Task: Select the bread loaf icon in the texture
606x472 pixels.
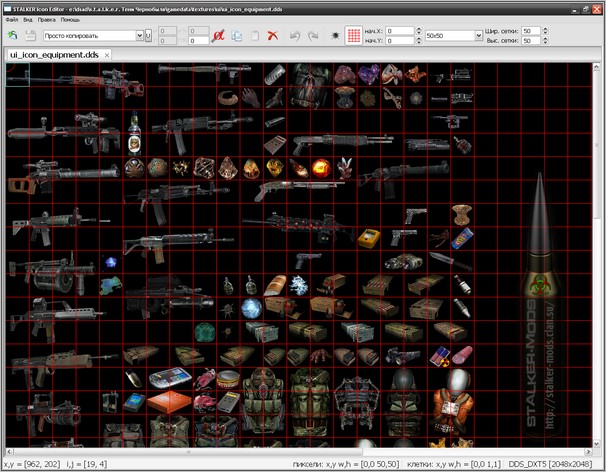Action: 275,285
